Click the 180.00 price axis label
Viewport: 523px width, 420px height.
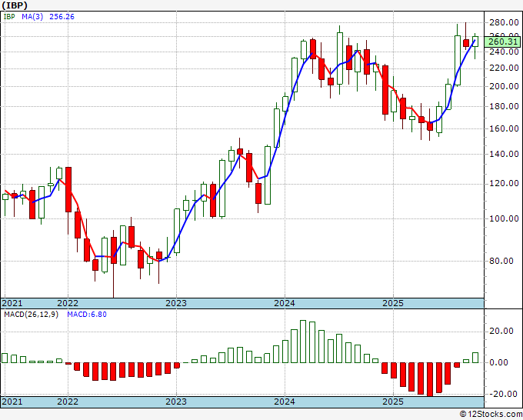504,106
